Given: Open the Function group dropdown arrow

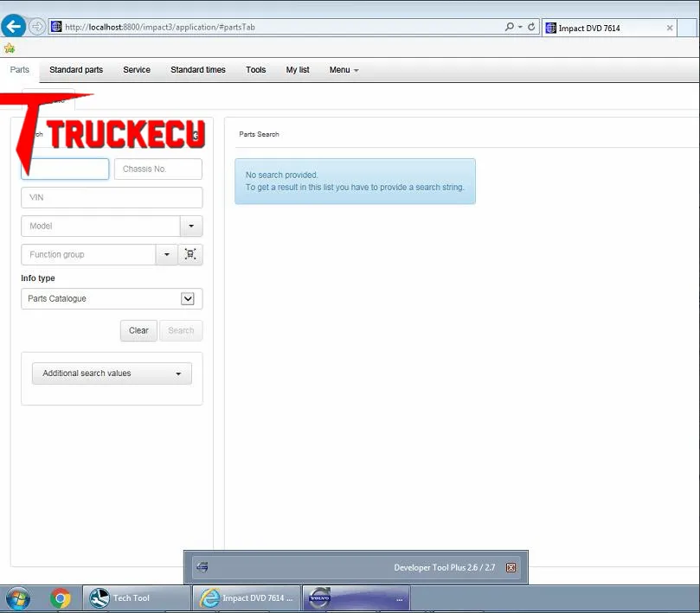Looking at the screenshot, I should 166,255.
